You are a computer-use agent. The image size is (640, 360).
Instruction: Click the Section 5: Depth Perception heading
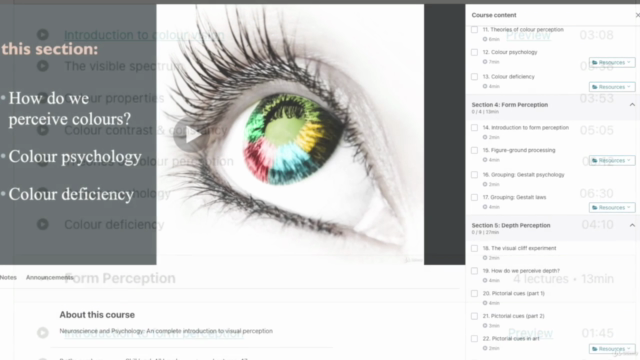click(x=511, y=225)
